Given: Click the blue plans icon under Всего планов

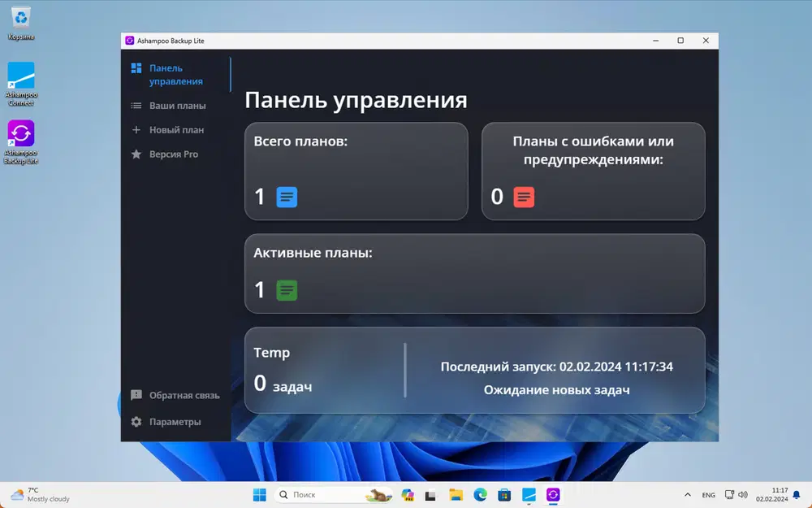Looking at the screenshot, I should click(x=287, y=197).
